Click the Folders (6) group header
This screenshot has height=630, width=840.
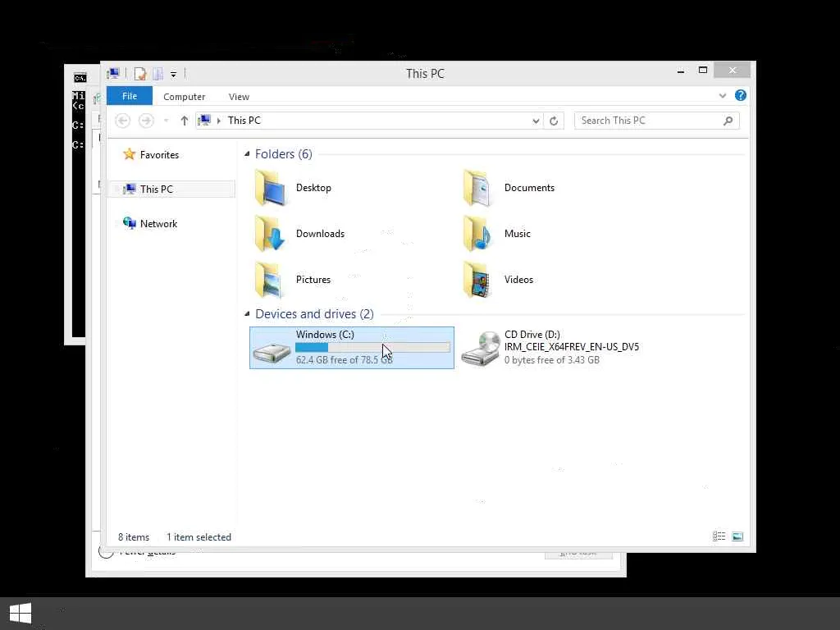tap(283, 154)
